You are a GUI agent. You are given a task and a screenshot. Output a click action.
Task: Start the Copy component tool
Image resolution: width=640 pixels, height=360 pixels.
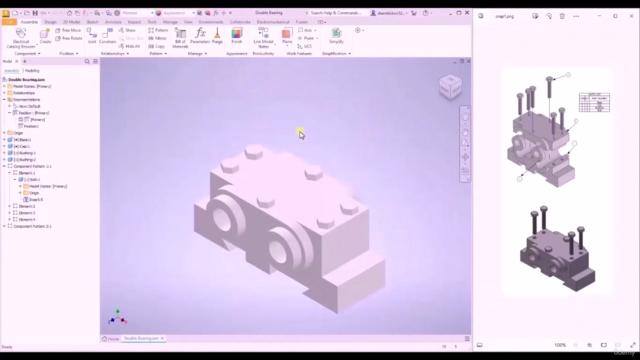(x=157, y=47)
